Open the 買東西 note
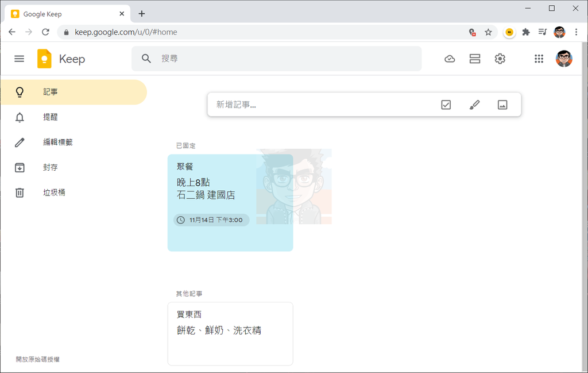This screenshot has height=373, width=588. point(230,333)
